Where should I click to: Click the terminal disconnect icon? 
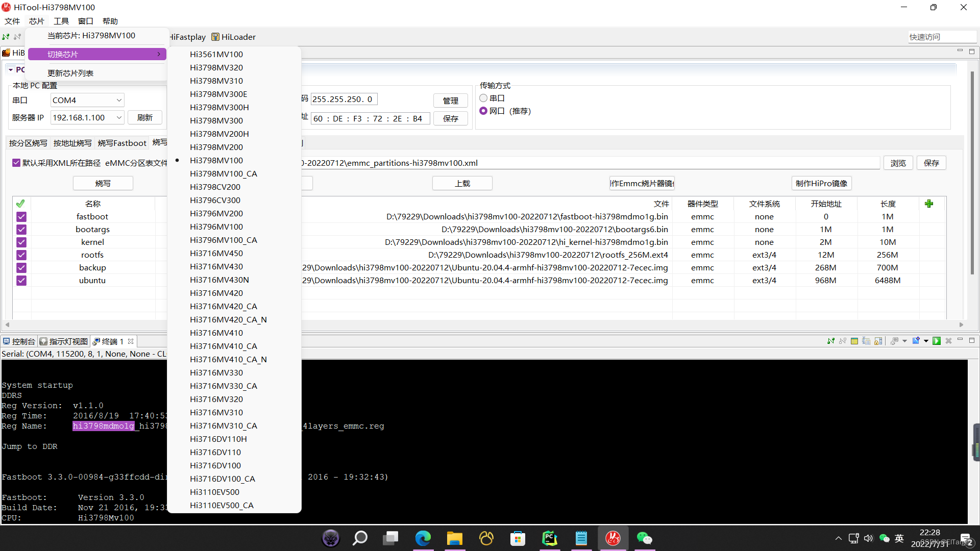pyautogui.click(x=843, y=341)
